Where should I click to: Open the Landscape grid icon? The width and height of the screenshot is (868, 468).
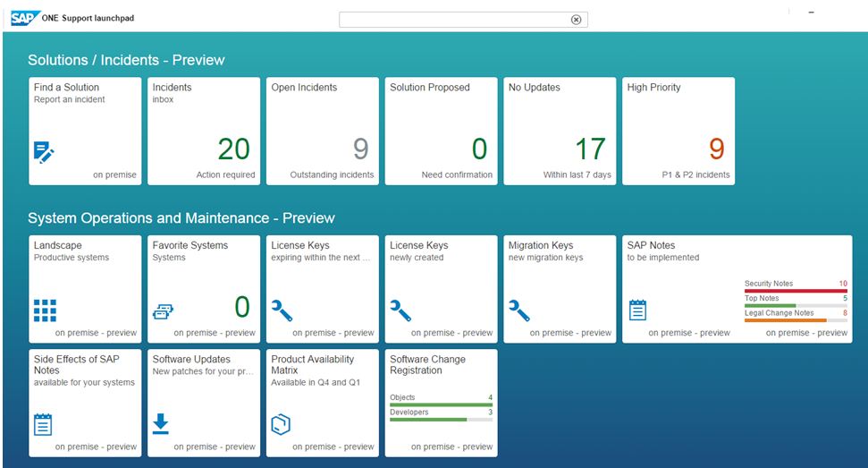point(45,310)
